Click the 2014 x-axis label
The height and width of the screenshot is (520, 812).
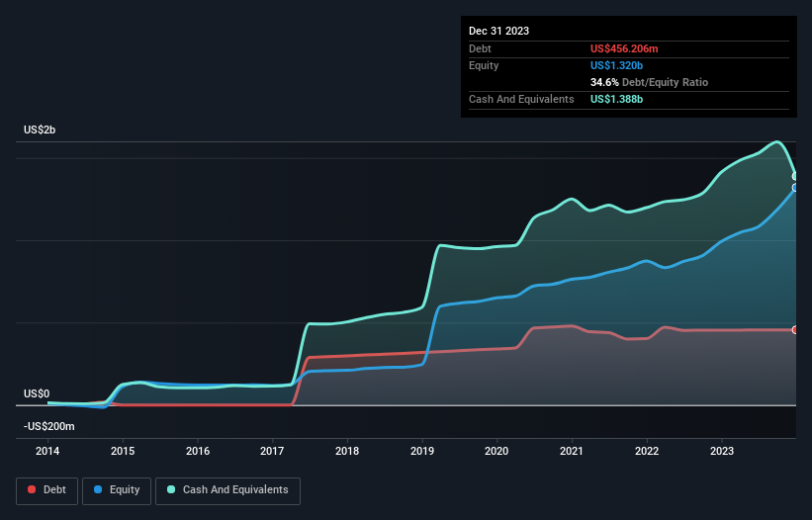point(47,451)
